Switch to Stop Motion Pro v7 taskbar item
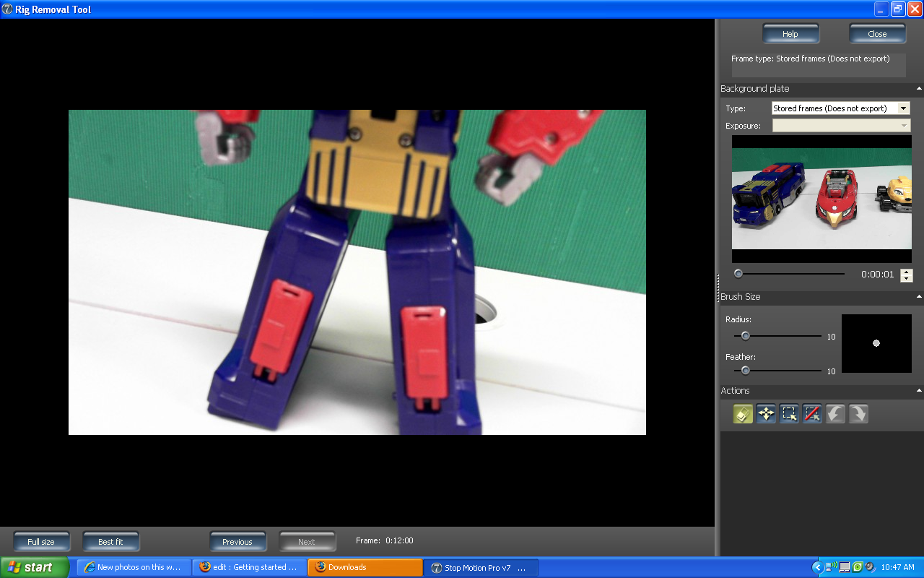The image size is (924, 578). [x=481, y=567]
